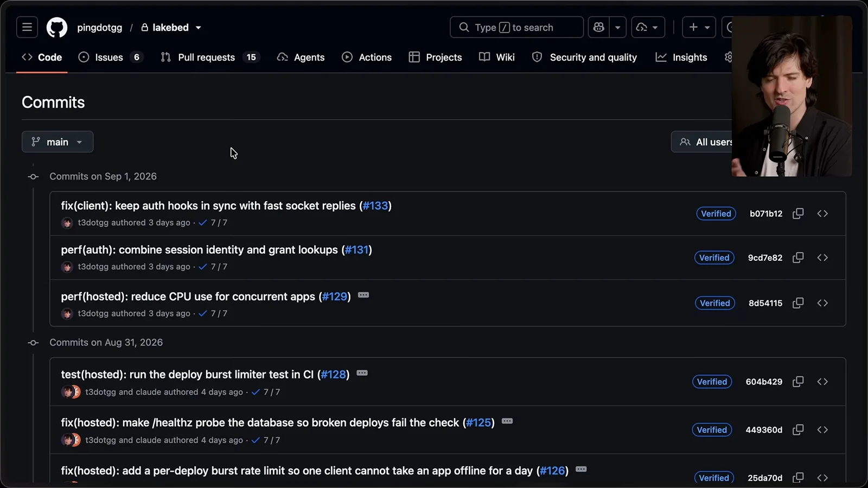Open pull request #133 link
868x488 pixels.
[375, 206]
